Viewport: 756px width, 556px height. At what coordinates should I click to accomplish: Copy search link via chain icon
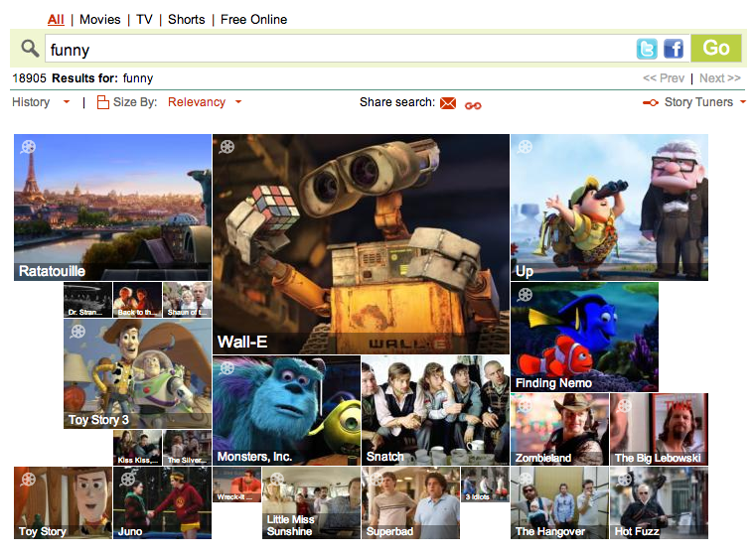click(473, 105)
